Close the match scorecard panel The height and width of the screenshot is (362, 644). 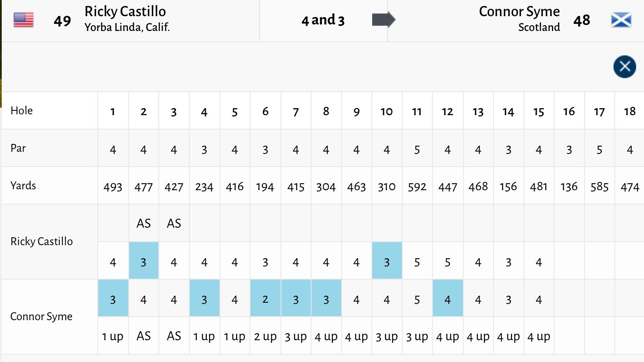click(624, 67)
